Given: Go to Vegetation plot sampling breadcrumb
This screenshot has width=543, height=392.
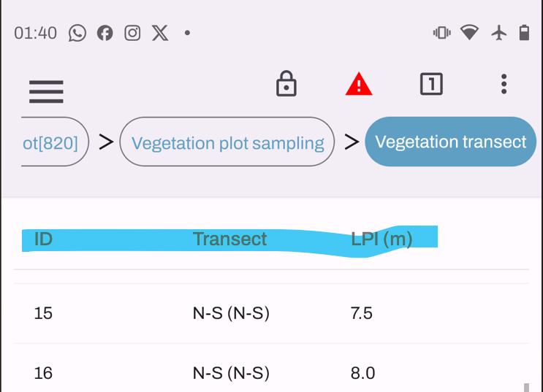Looking at the screenshot, I should click(227, 142).
